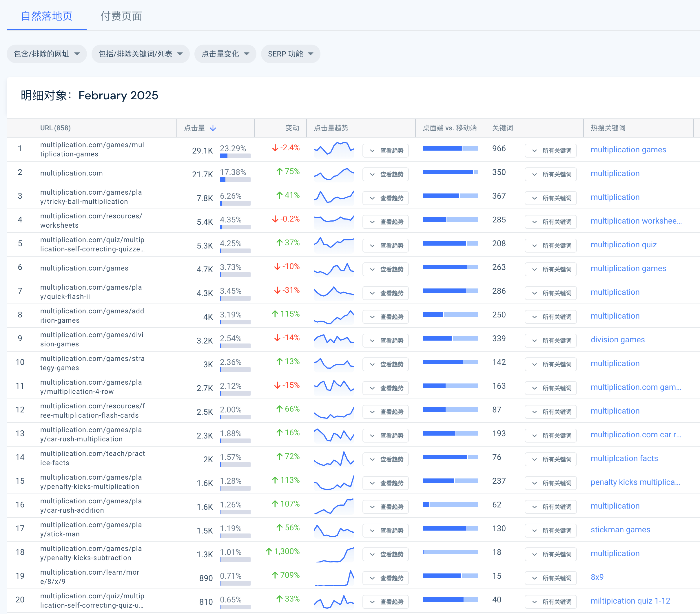This screenshot has height=614, width=700.
Task: Switch to the 付费页面 tab
Action: pyautogui.click(x=121, y=16)
